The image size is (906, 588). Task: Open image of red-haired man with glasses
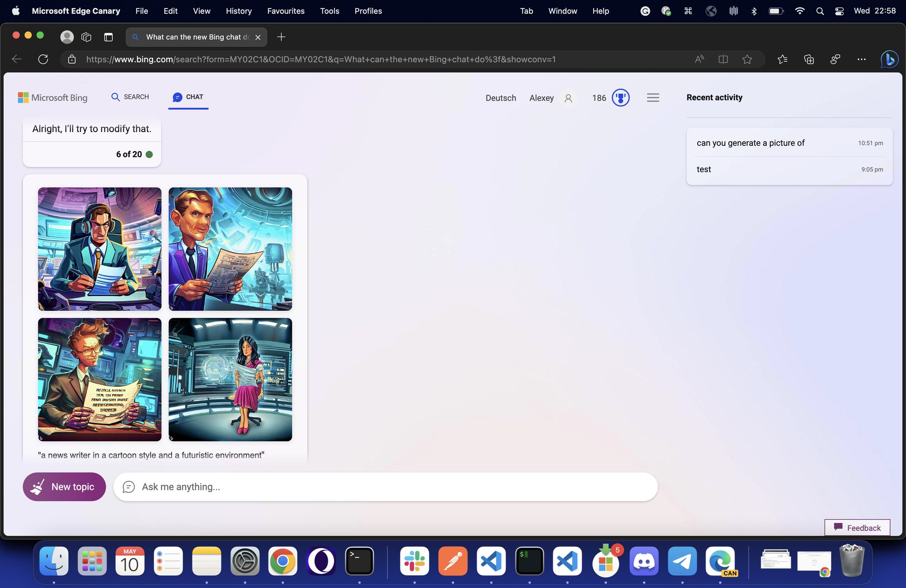coord(100,379)
